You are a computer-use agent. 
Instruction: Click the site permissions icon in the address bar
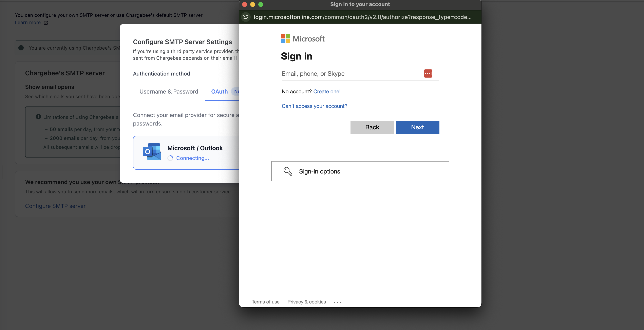point(246,17)
